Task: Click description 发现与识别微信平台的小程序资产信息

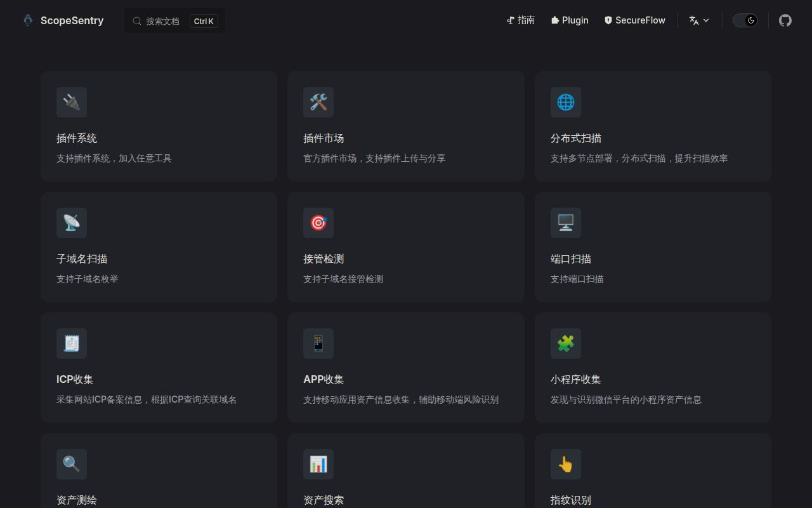Action: tap(626, 399)
